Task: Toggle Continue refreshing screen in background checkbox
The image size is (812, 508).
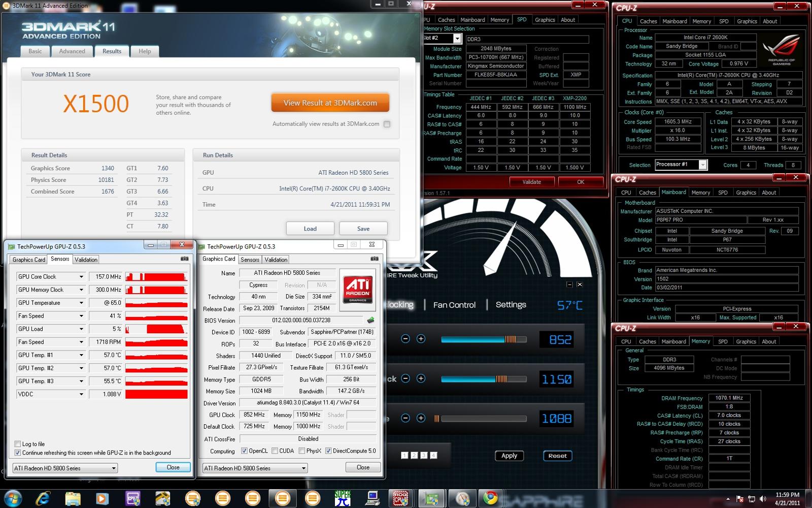Action: coord(18,453)
